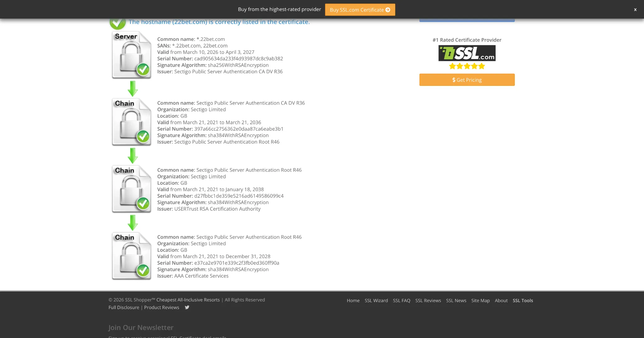
Task: Close the top promo banner with x
Action: [635, 9]
